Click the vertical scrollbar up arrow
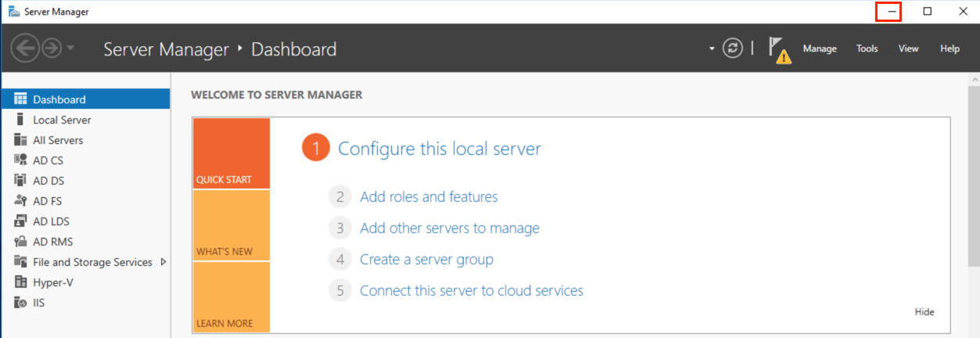 974,79
